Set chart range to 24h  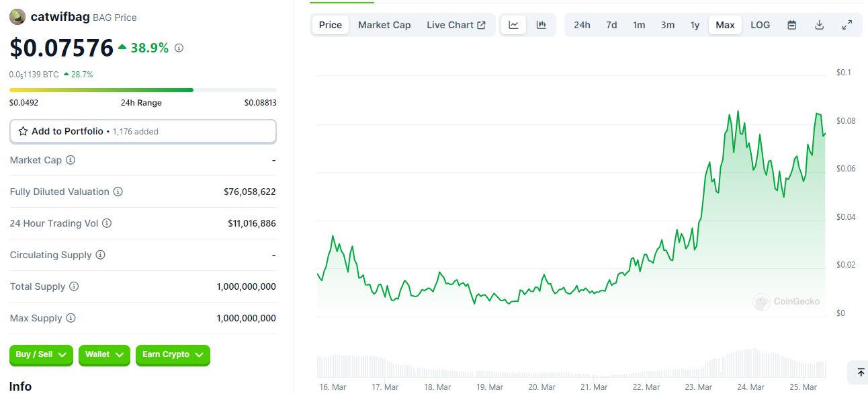(x=582, y=25)
